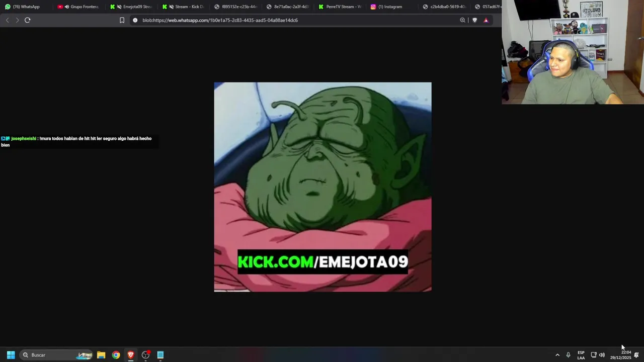Click the audio icon on Emejota09 Stream tab
This screenshot has width=644, height=362.
pyautogui.click(x=119, y=7)
